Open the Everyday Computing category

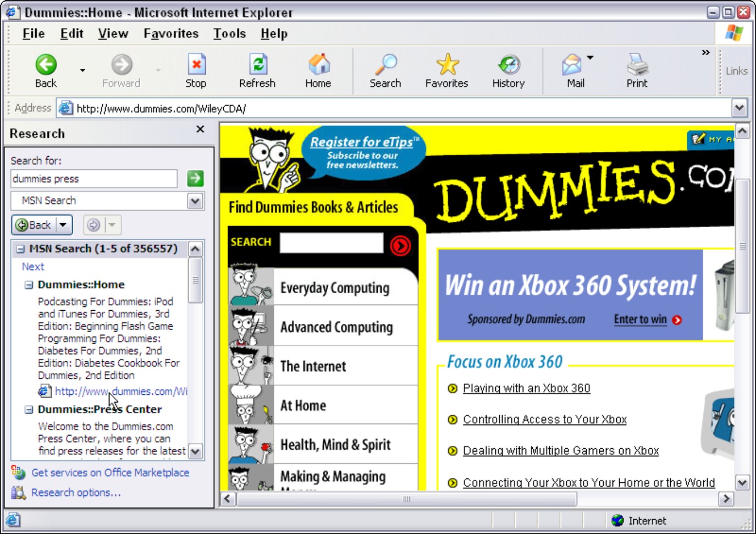pyautogui.click(x=335, y=288)
